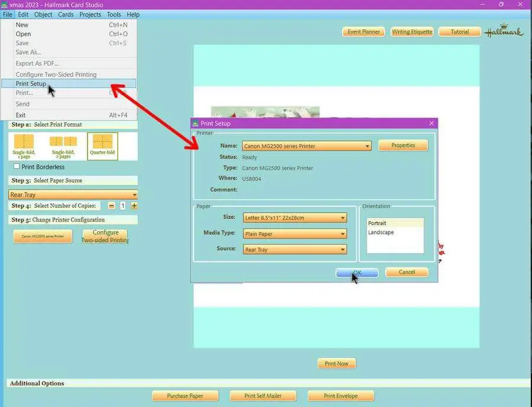Minimize the Hallmark Card Studio window
This screenshot has width=532, height=407.
tap(483, 4)
